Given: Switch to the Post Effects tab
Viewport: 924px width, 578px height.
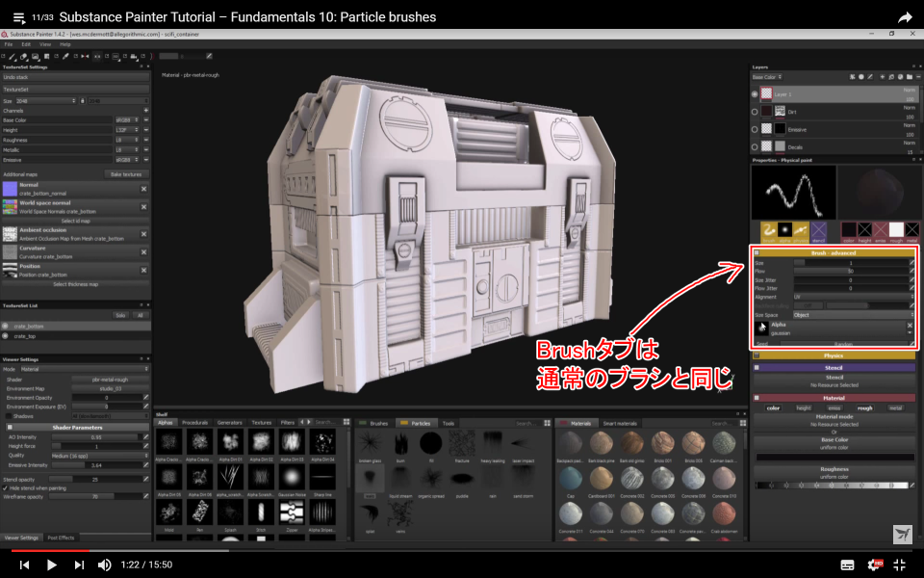Looking at the screenshot, I should pos(61,538).
